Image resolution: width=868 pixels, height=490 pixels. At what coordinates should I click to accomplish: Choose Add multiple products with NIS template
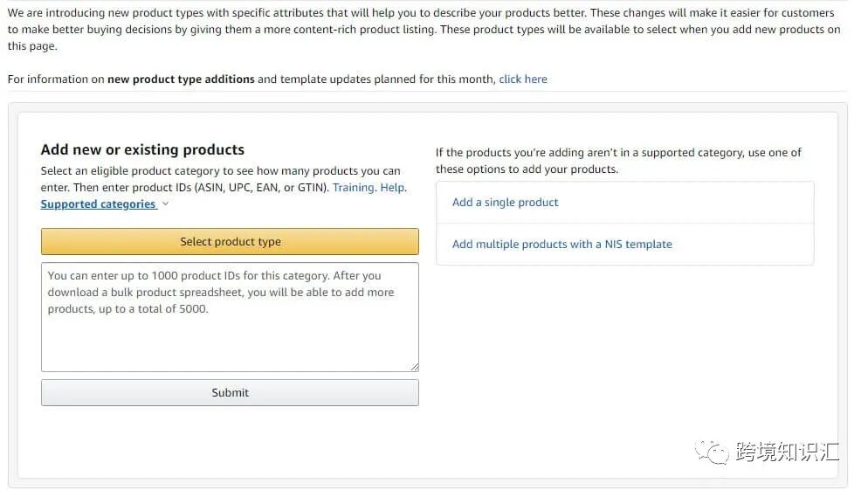point(561,245)
